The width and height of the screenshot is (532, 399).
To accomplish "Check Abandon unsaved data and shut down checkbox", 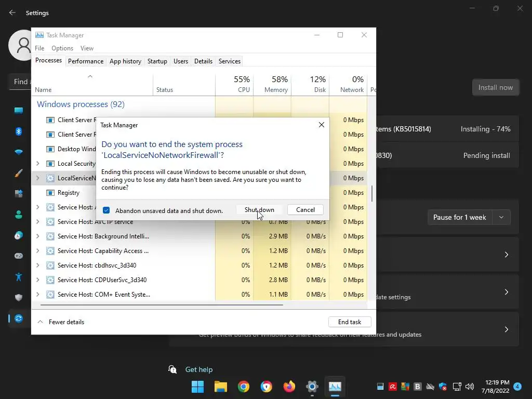I will [x=106, y=210].
